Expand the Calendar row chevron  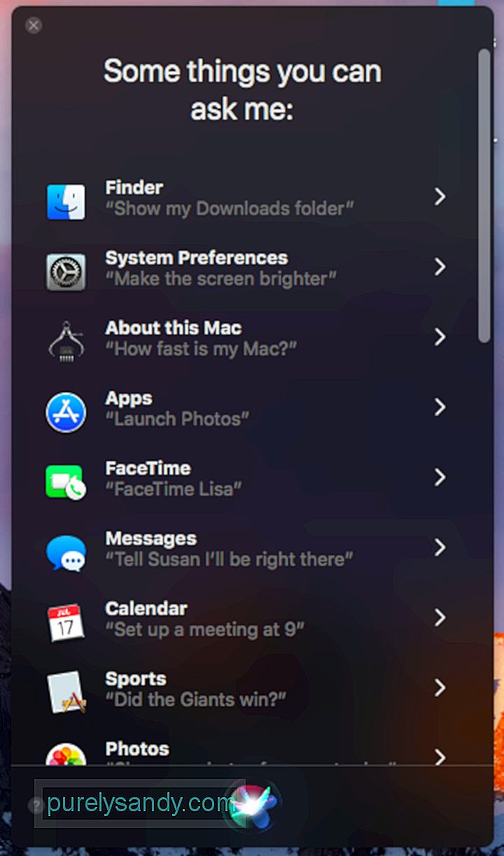440,617
